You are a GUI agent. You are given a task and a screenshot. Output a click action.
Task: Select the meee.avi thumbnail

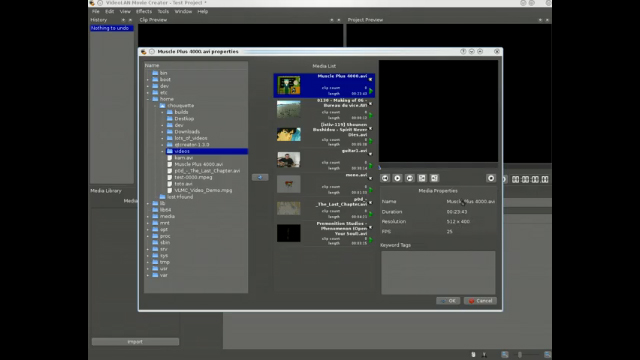coord(289,184)
